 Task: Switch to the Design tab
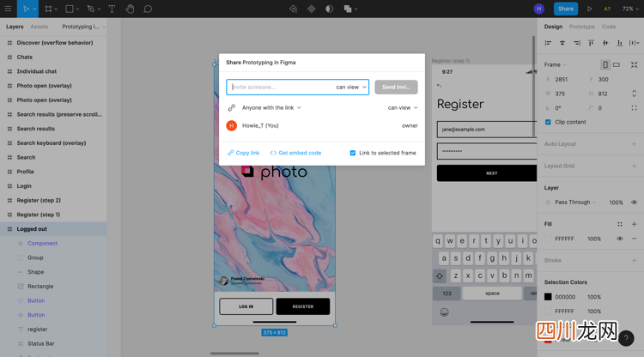553,27
